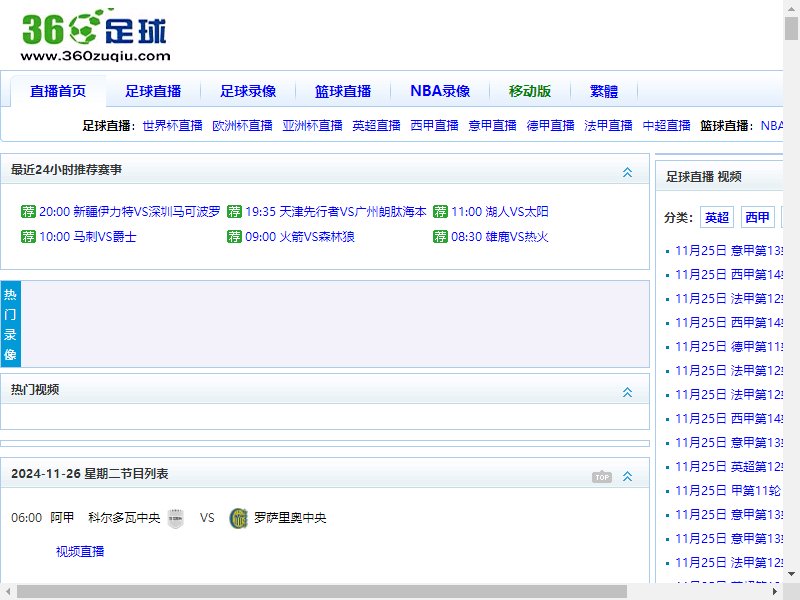Click the vertical scrollbar down arrow
This screenshot has width=800, height=600.
pyautogui.click(x=791, y=574)
